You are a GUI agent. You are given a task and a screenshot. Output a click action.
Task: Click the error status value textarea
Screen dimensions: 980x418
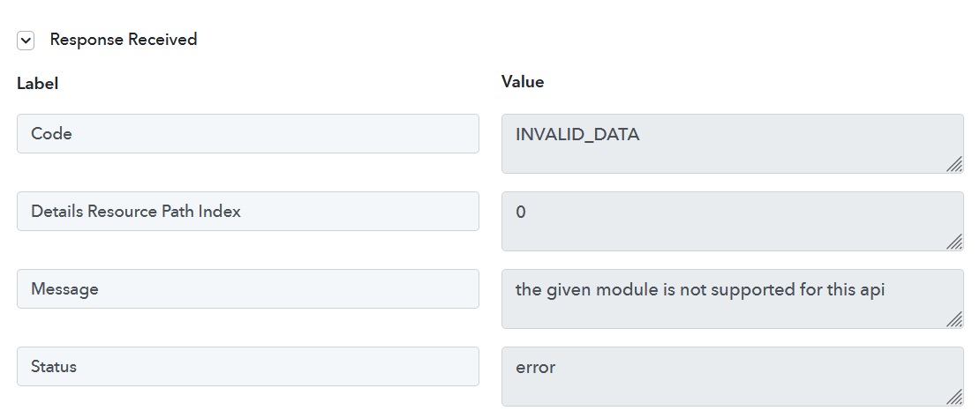(733, 377)
